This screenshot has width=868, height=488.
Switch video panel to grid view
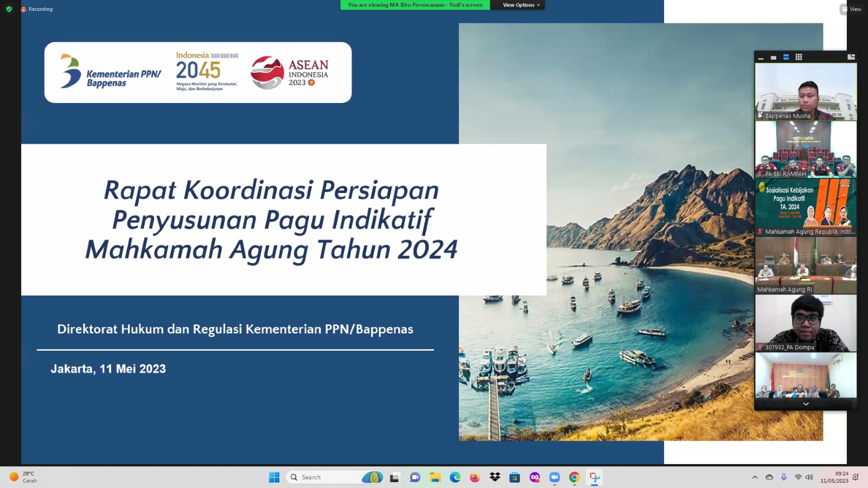(799, 57)
